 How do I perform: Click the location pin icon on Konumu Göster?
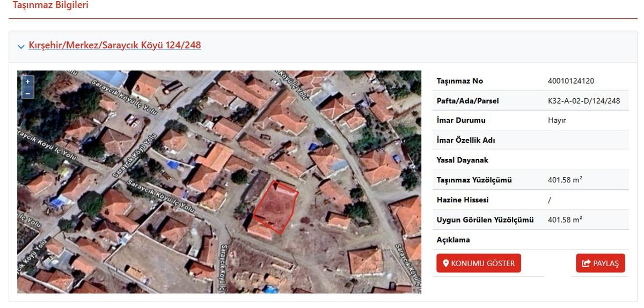[445, 263]
